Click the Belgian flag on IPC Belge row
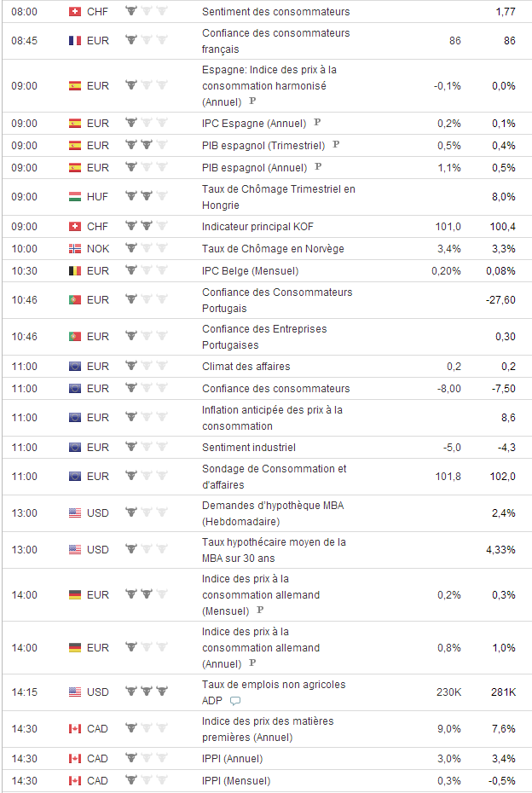The width and height of the screenshot is (532, 793). coord(75,271)
